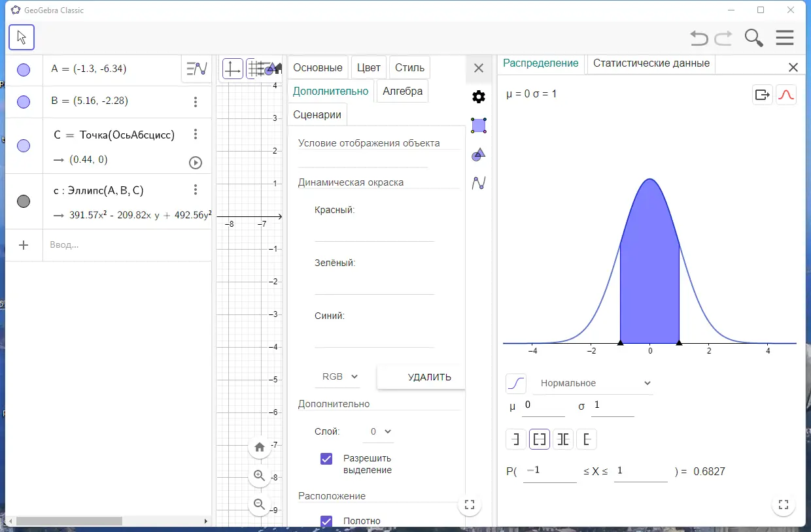Add a new input row with plus
The width and height of the screenshot is (811, 532).
point(24,245)
